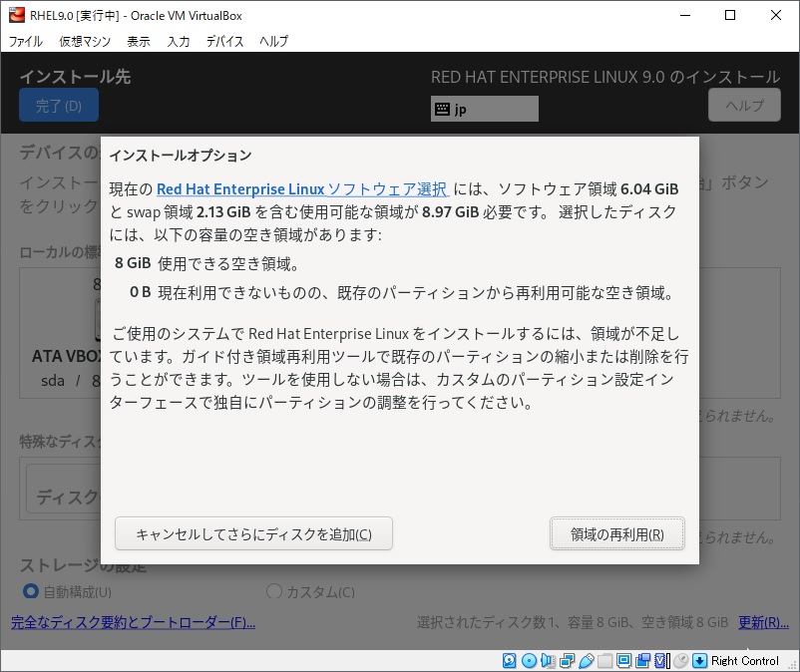Open the 入力 menu
Viewport: 800px width, 672px height.
pos(179,41)
